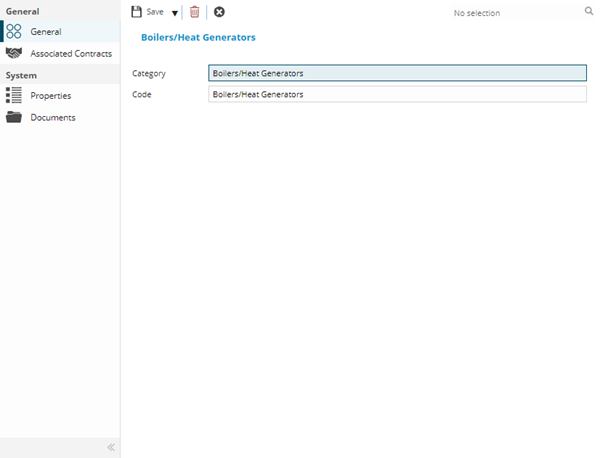Select the General item in sidebar
600x458 pixels.
pyautogui.click(x=46, y=32)
